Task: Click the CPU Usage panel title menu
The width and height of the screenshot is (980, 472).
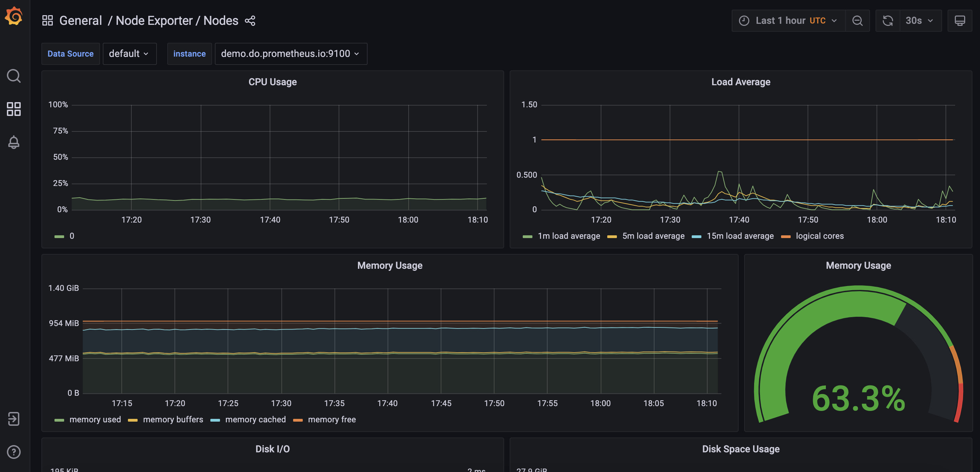Action: [272, 82]
